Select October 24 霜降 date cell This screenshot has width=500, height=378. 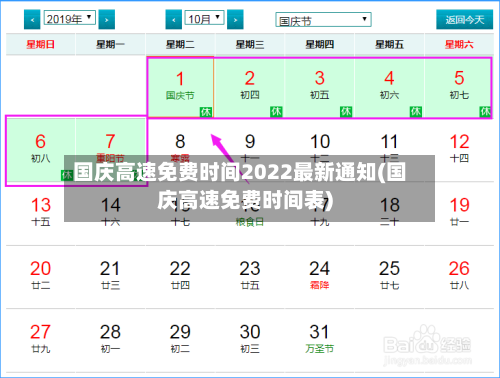pos(320,277)
